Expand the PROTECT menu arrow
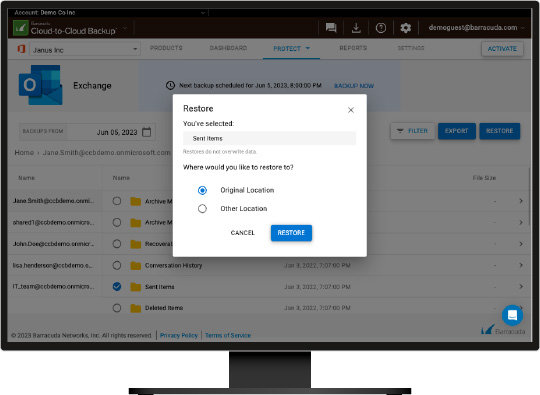The width and height of the screenshot is (540, 395). 308,48
